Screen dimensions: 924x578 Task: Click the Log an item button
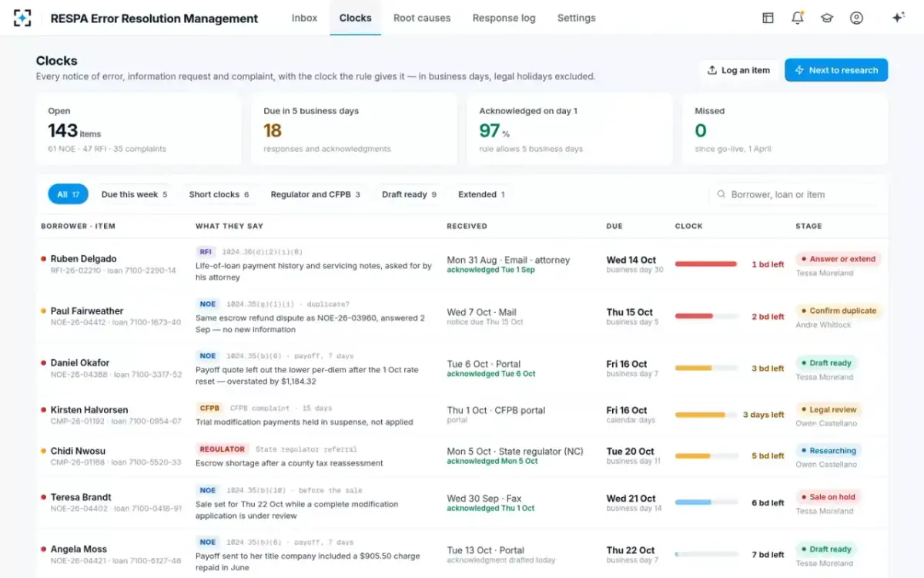pos(738,70)
